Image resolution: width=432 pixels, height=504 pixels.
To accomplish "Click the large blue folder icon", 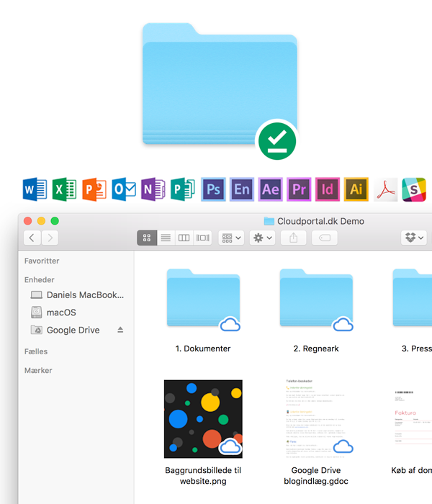I will [x=220, y=84].
